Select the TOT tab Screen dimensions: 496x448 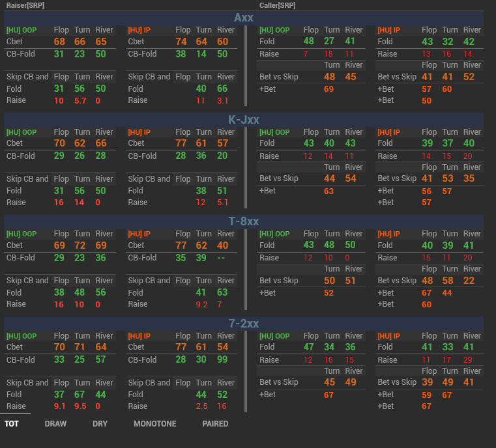pos(12,423)
